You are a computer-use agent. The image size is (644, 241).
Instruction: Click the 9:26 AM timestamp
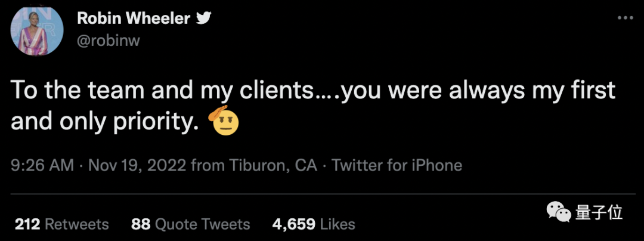click(42, 165)
